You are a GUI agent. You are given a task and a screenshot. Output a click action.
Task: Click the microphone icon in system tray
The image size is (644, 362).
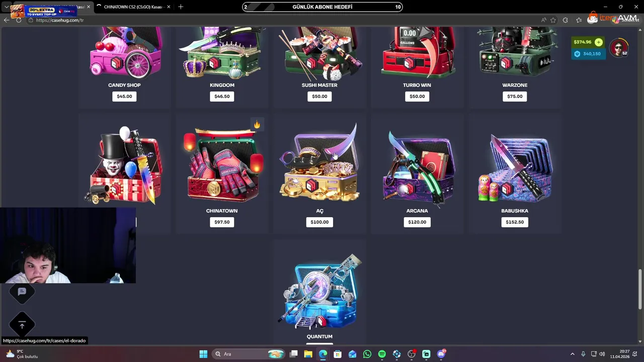point(583,354)
